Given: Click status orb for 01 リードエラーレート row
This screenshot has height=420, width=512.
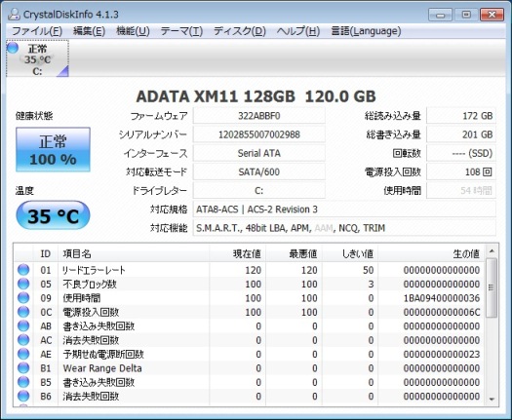Looking at the screenshot, I should pyautogui.click(x=23, y=270).
